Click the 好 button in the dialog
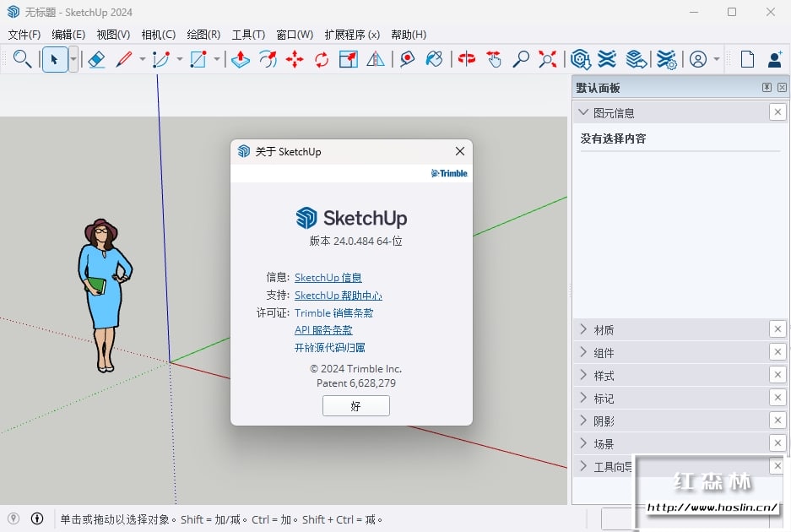 (356, 406)
